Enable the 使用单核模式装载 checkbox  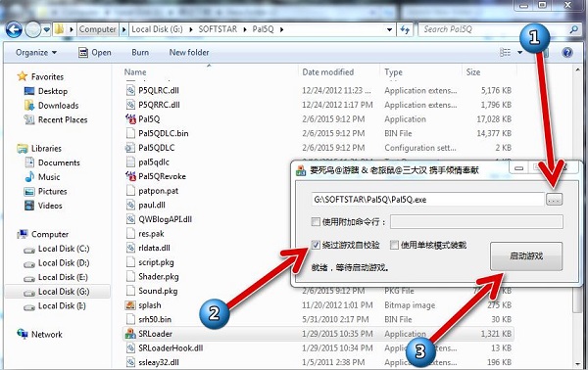click(394, 245)
